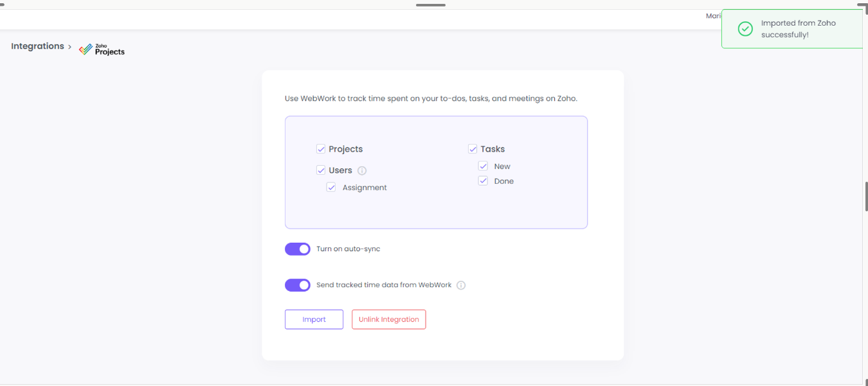The width and height of the screenshot is (868, 386).
Task: Uncheck the New tasks checkbox
Action: (483, 166)
